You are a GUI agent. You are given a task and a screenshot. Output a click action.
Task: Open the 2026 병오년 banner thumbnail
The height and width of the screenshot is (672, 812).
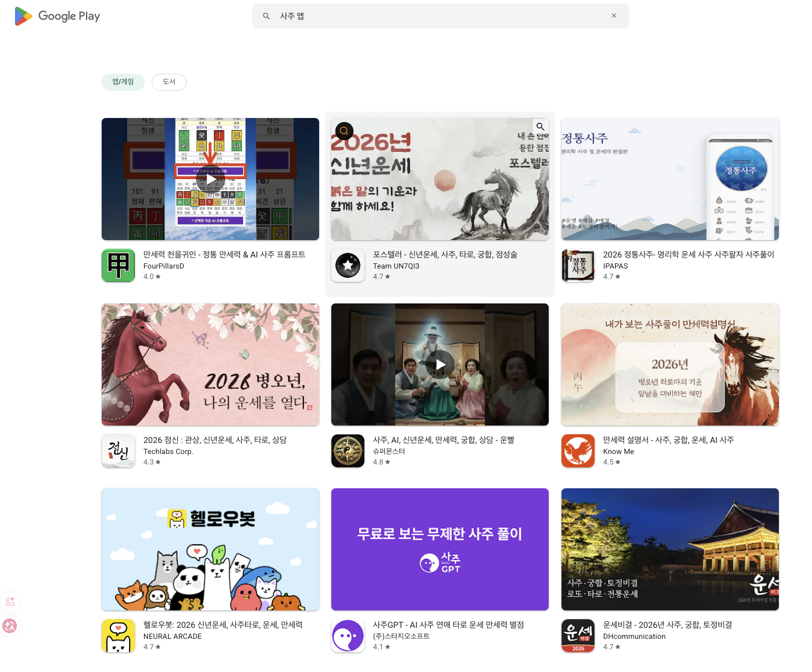[x=210, y=364]
